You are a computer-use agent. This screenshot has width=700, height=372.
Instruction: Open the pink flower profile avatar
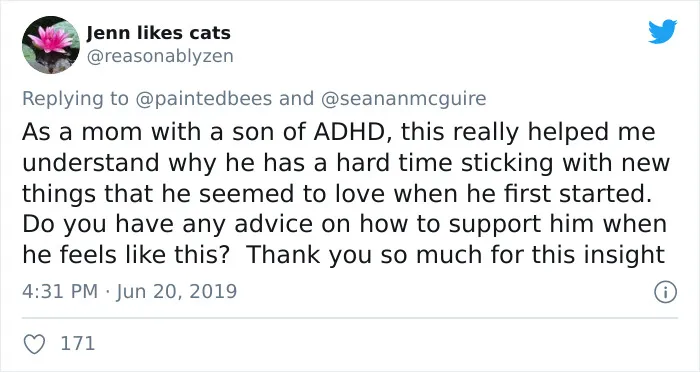(51, 45)
